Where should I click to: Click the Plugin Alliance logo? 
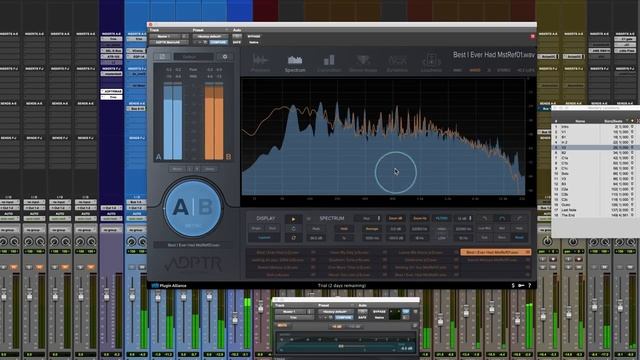pos(169,286)
